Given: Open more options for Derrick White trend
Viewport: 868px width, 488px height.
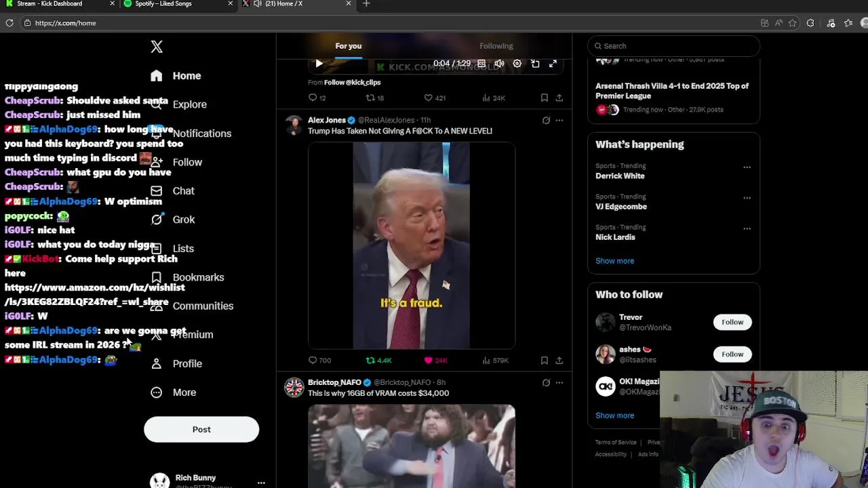Looking at the screenshot, I should click(747, 167).
